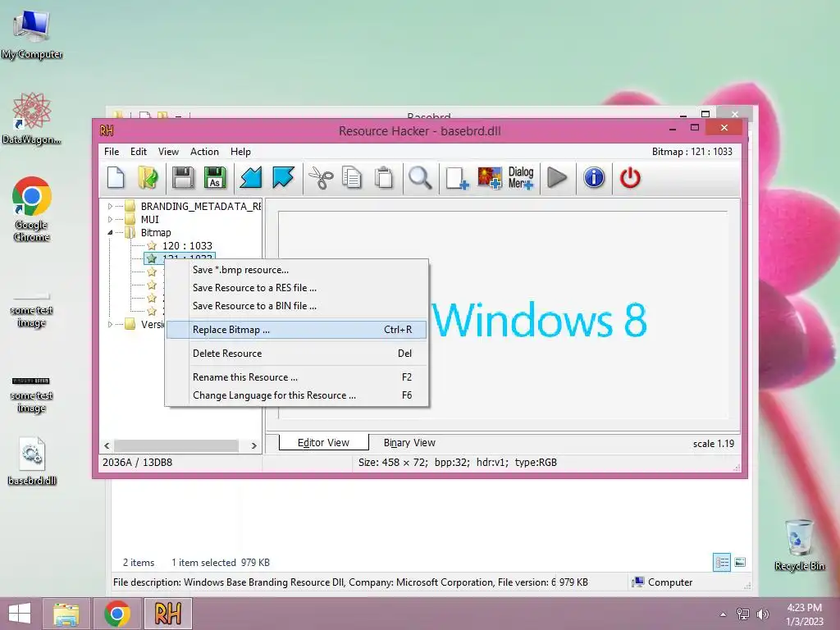Viewport: 840px width, 630px height.
Task: Open the Help menu
Action: (x=240, y=152)
